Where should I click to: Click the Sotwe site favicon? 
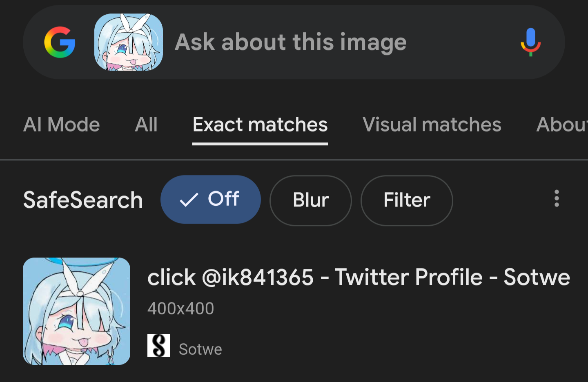tap(158, 346)
